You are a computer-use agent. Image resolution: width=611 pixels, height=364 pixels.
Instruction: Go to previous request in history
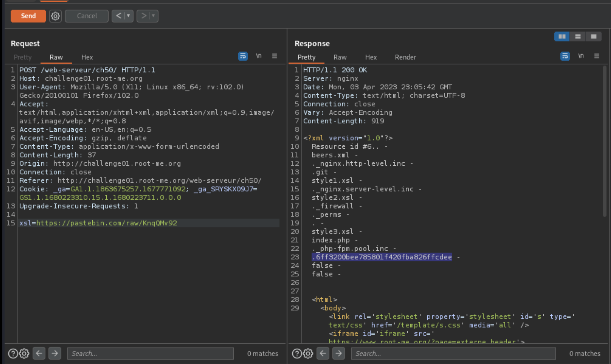119,16
